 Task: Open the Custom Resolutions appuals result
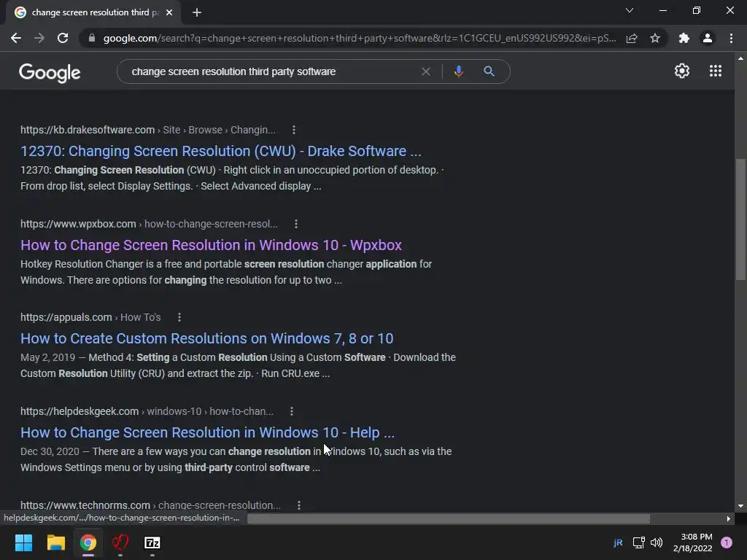click(206, 338)
